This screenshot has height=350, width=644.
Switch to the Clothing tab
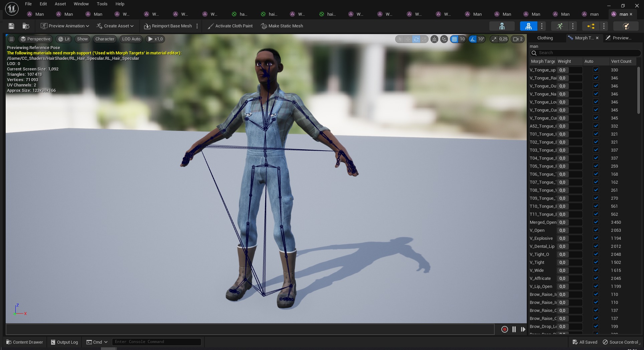pyautogui.click(x=545, y=38)
